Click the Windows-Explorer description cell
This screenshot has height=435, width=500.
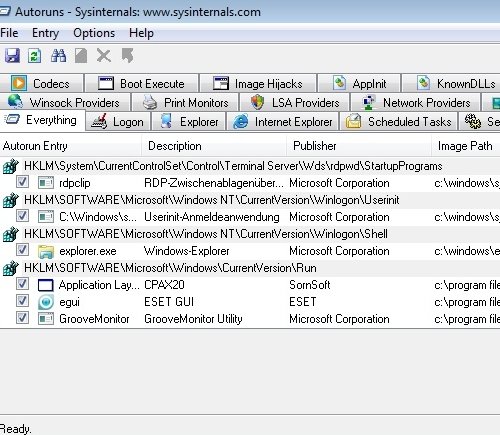pos(186,251)
